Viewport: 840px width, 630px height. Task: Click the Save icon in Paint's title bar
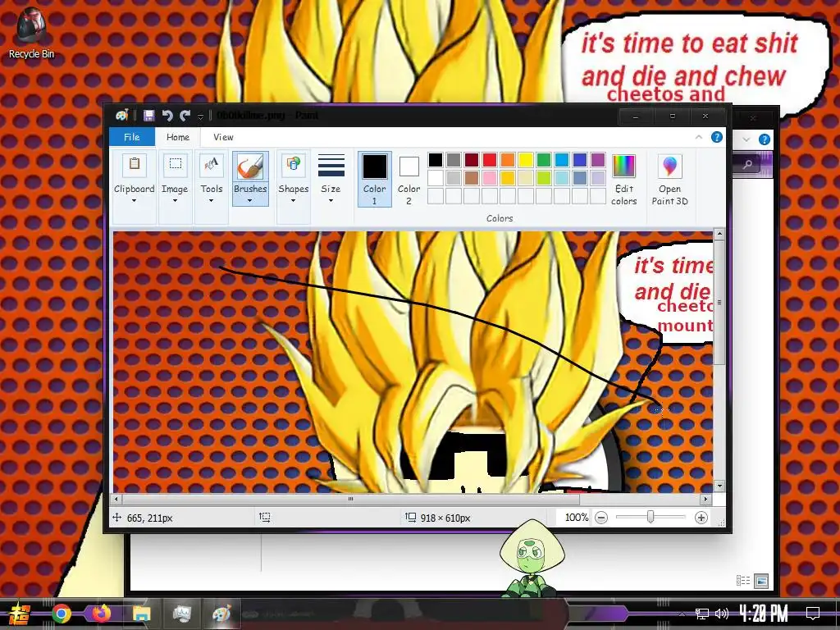149,115
